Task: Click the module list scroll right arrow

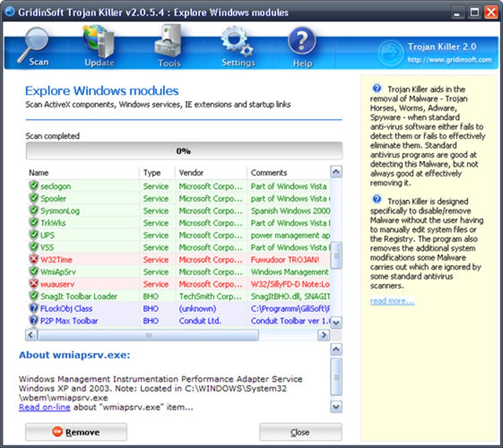Action: tap(323, 335)
